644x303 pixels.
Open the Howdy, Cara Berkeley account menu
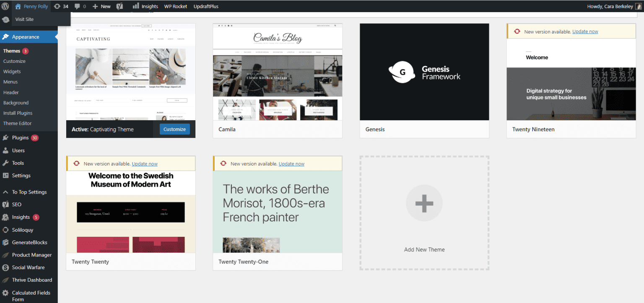(610, 6)
